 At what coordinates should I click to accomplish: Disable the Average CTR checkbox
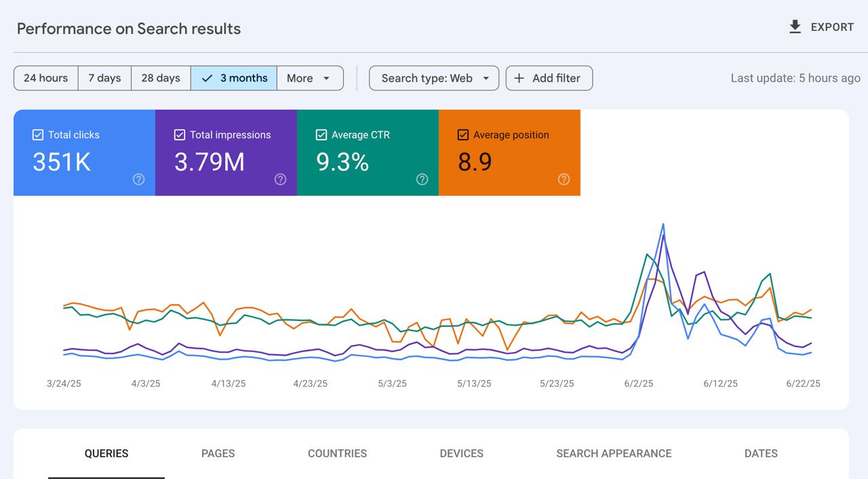point(321,135)
